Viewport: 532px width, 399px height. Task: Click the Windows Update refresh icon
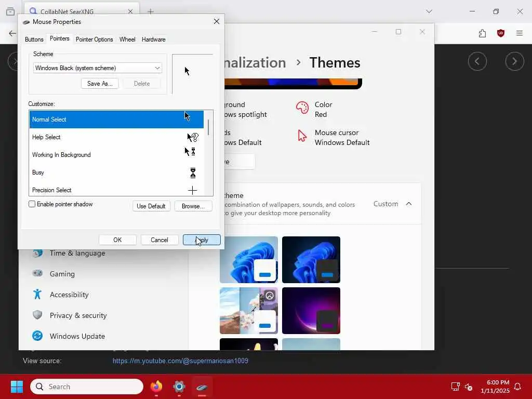click(x=37, y=336)
